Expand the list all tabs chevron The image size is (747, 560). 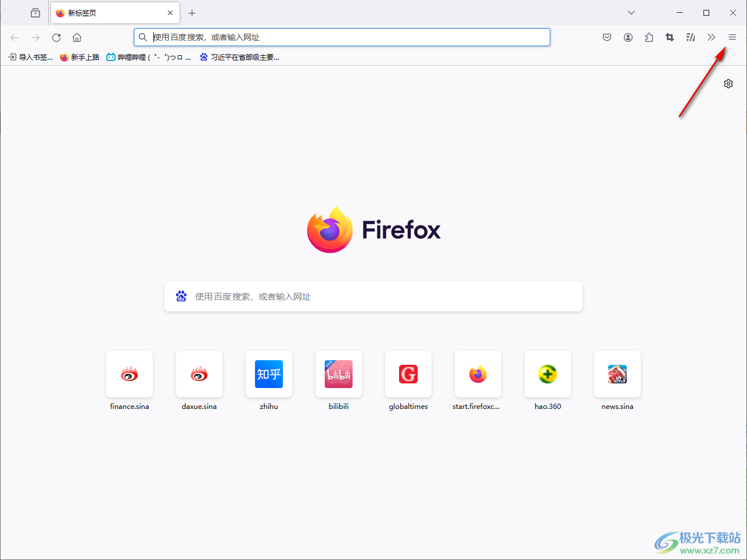pos(631,13)
